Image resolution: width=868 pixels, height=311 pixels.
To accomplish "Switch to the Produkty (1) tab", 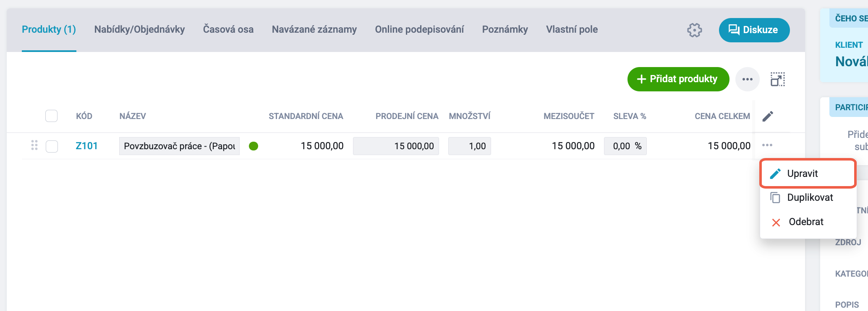I will point(49,29).
